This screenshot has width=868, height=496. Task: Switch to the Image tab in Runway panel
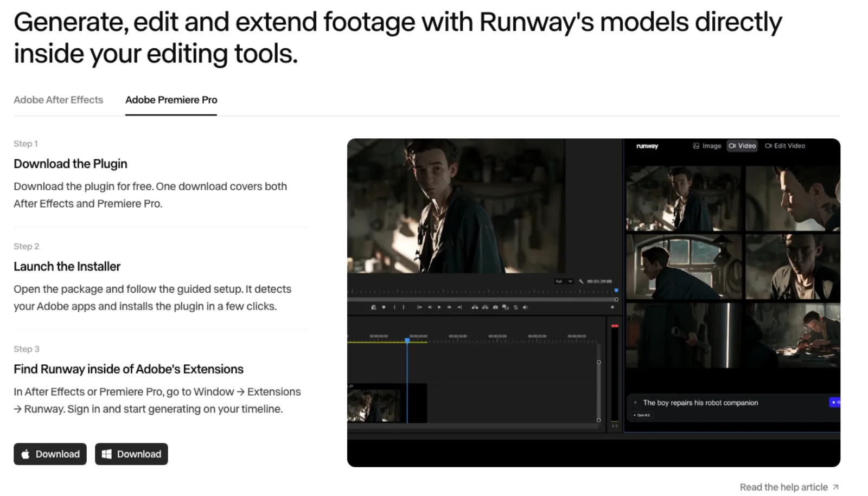[707, 146]
